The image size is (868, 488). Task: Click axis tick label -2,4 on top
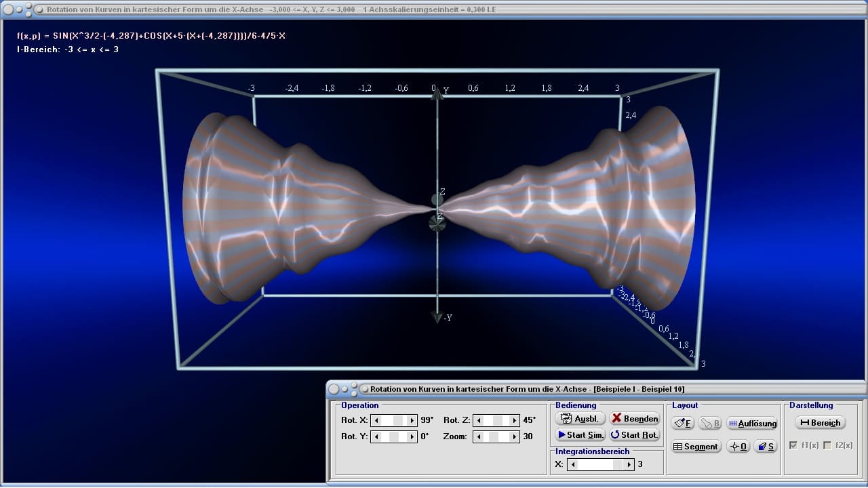[x=292, y=88]
